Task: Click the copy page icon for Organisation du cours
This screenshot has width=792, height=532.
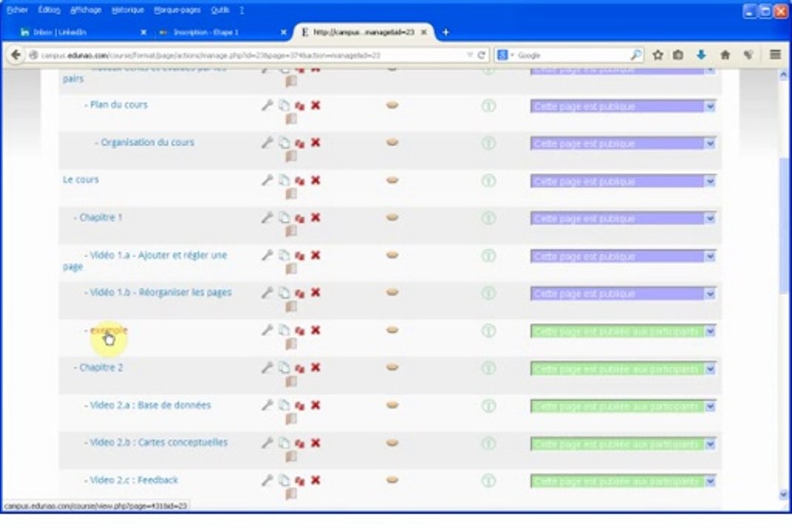Action: 285,143
